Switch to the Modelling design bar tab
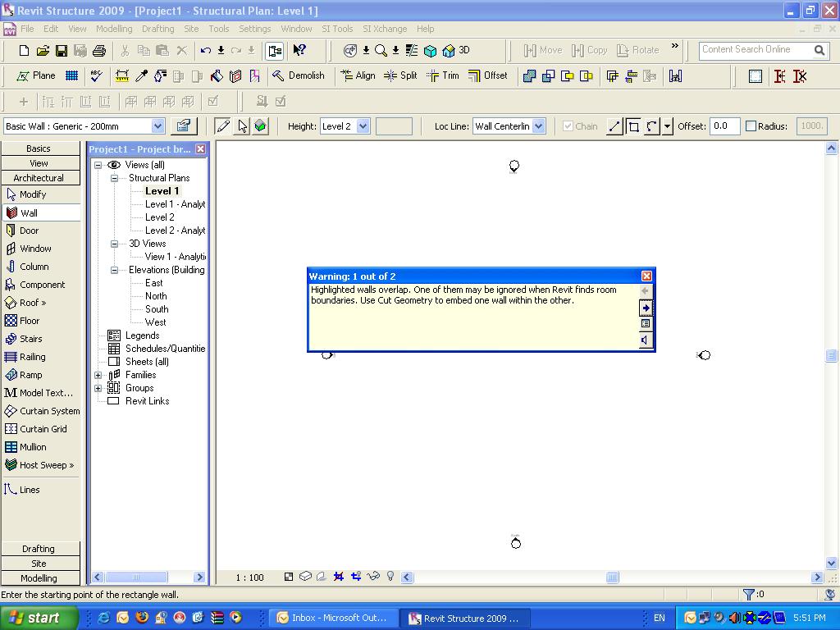Image resolution: width=840 pixels, height=630 pixels. click(39, 578)
